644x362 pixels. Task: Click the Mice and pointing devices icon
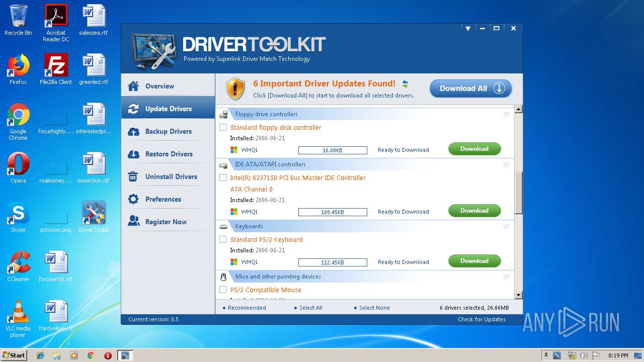click(x=223, y=277)
